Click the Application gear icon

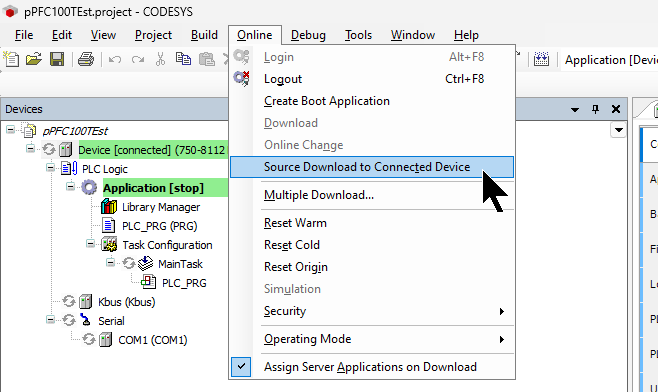pos(89,188)
